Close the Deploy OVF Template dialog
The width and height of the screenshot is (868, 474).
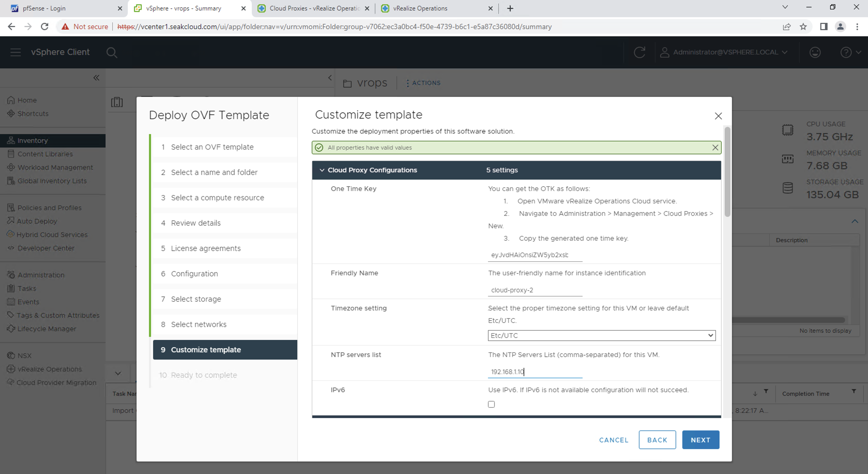718,116
